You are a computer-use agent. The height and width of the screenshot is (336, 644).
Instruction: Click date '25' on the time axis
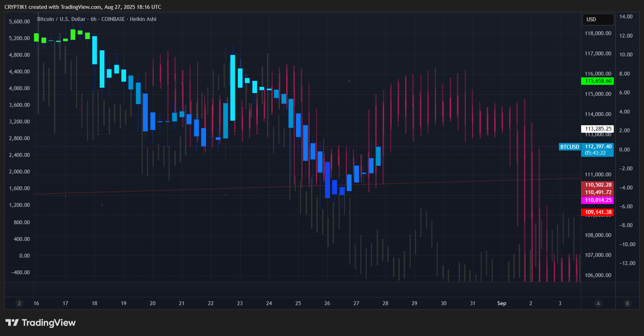[298, 303]
